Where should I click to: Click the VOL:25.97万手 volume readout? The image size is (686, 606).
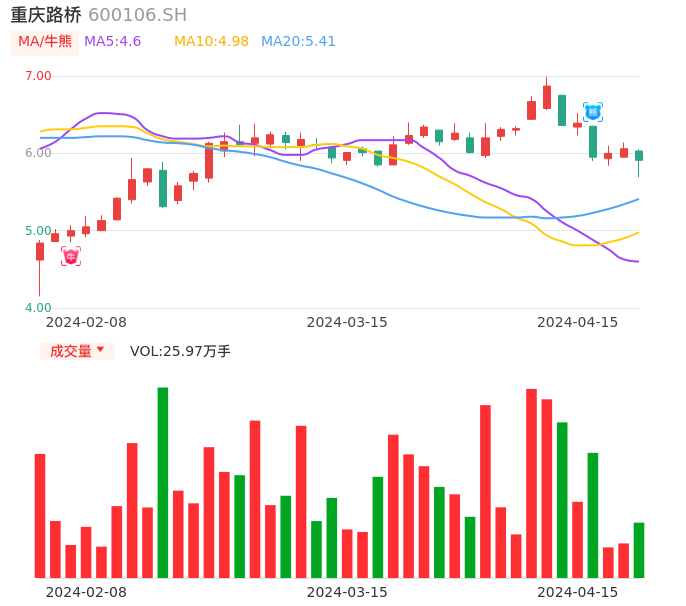point(180,351)
